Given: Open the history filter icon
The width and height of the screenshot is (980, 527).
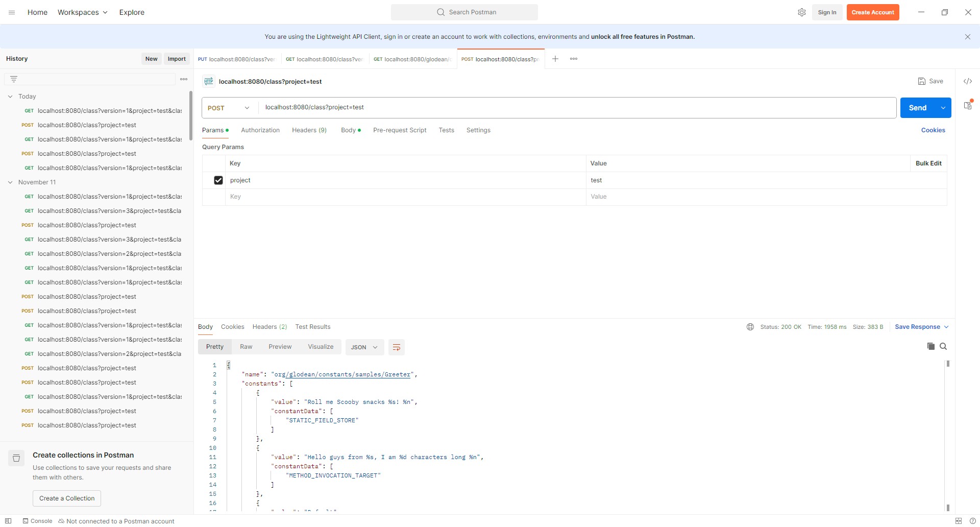Looking at the screenshot, I should [x=14, y=79].
